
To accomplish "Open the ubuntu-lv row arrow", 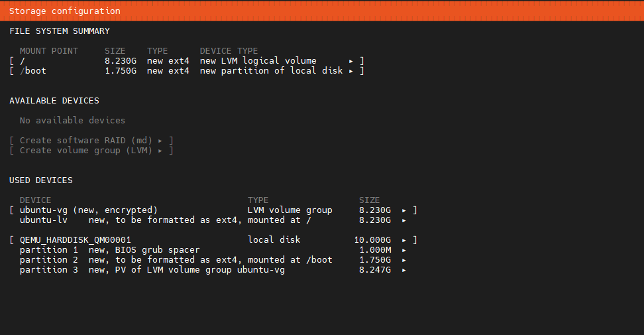I will 404,220.
